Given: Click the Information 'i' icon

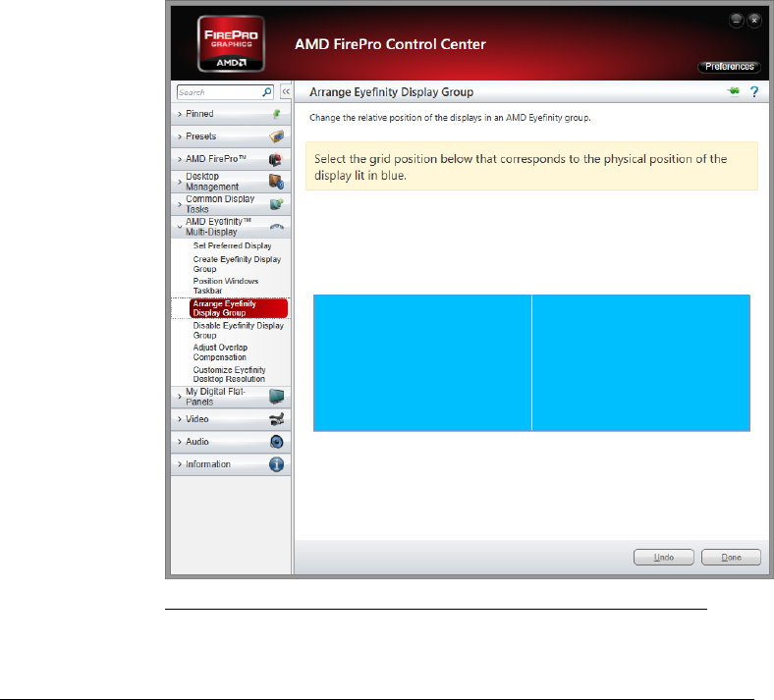Looking at the screenshot, I should coord(276,464).
